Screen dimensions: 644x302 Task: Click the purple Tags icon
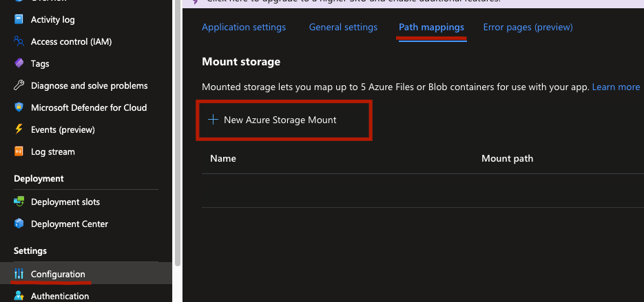point(19,63)
